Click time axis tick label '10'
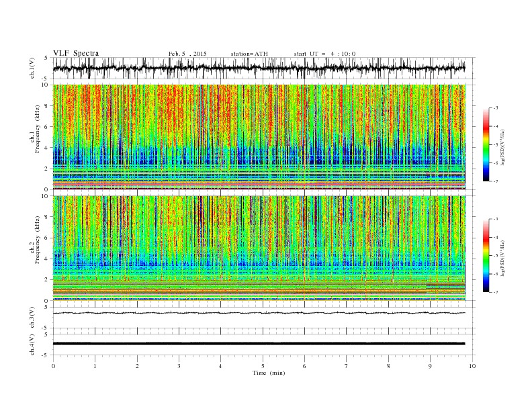The width and height of the screenshot is (532, 411). click(472, 366)
